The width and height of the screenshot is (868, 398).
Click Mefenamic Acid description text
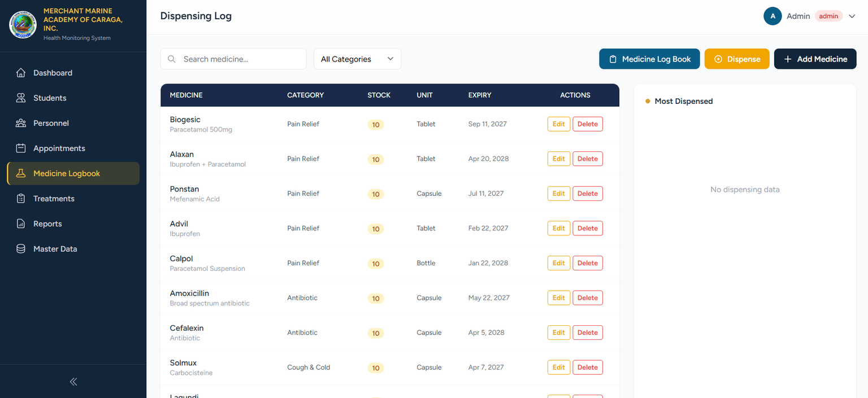[x=195, y=199]
